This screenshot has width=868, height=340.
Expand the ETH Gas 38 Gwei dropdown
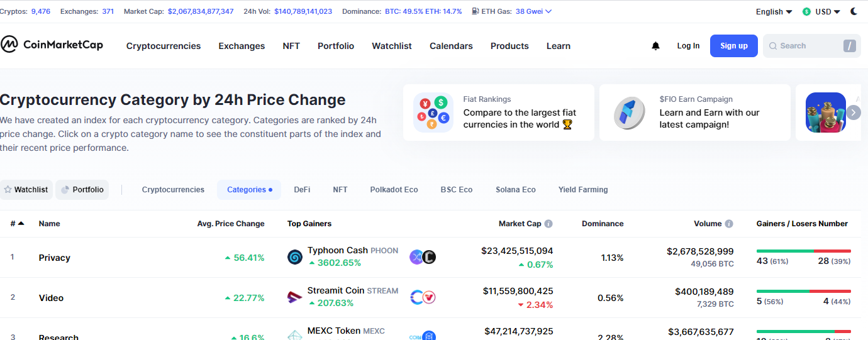click(x=533, y=11)
